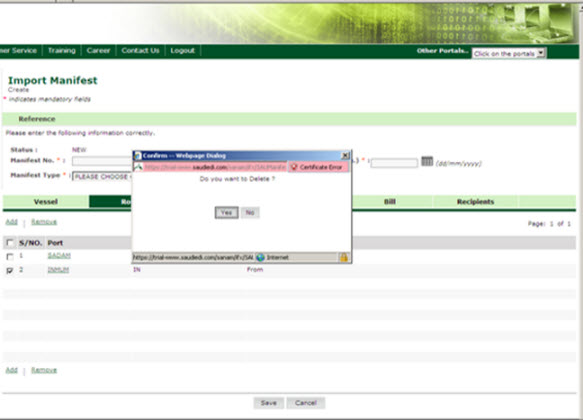Viewport: 583px width, 420px height.
Task: Click the lock icon in dialog status bar
Action: coord(344,257)
